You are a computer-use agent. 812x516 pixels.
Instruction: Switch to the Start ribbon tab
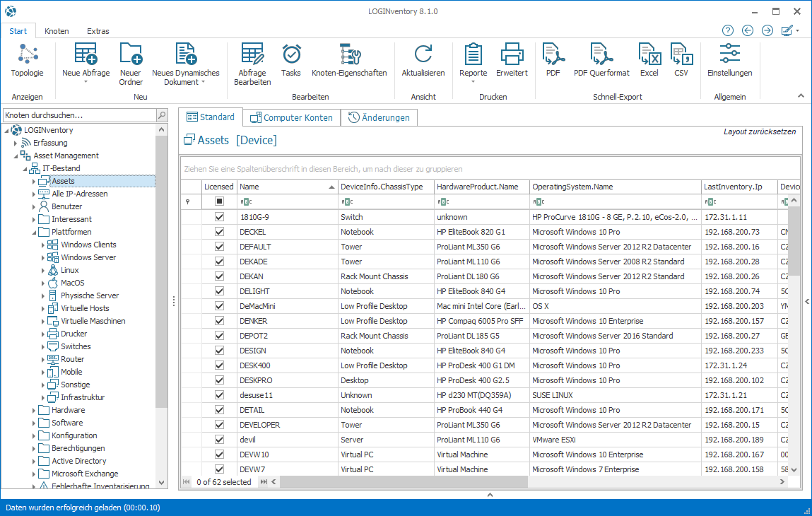pyautogui.click(x=18, y=31)
